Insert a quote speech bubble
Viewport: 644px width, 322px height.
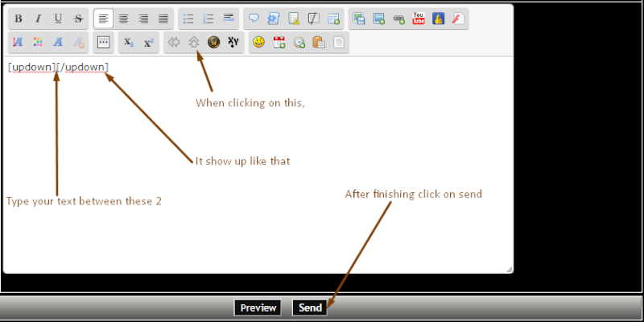coord(254,19)
